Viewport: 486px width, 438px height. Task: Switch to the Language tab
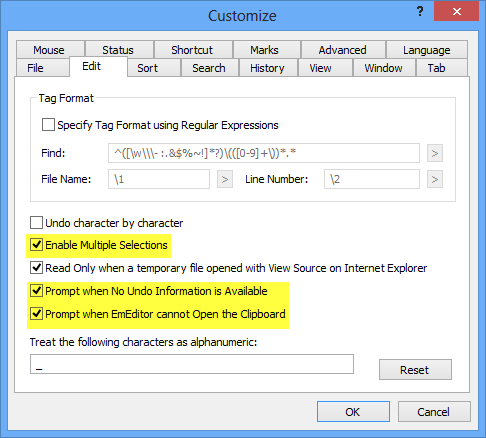pyautogui.click(x=427, y=50)
